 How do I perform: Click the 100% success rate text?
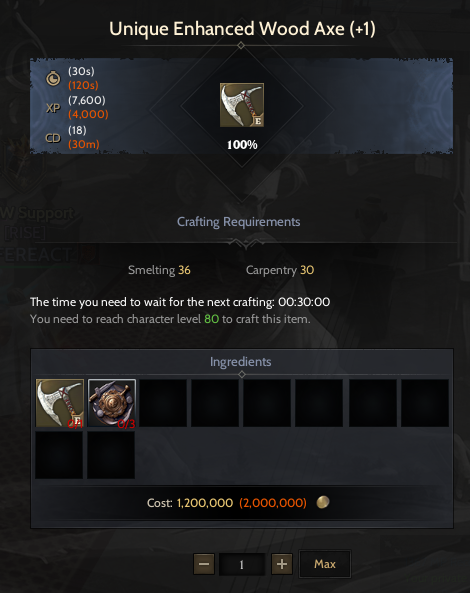tap(242, 144)
